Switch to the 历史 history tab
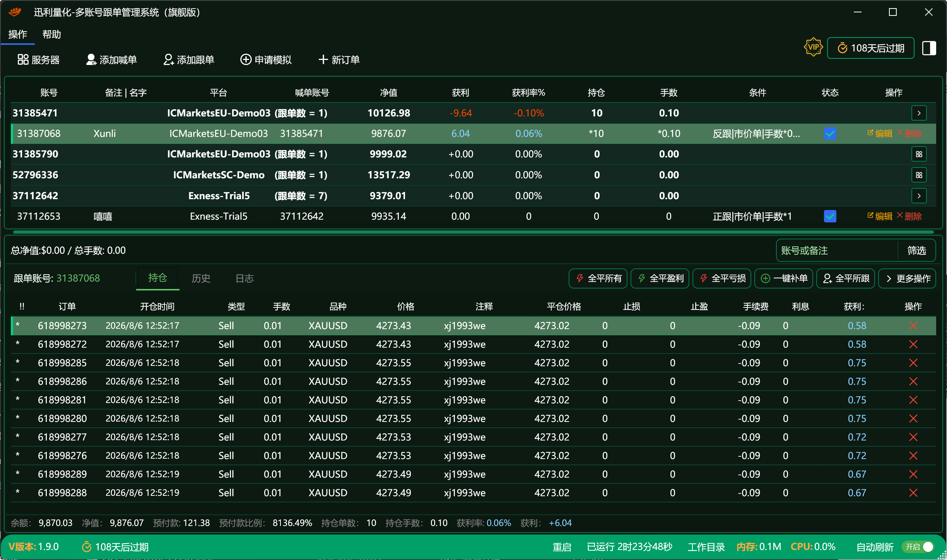947x560 pixels. click(x=201, y=278)
